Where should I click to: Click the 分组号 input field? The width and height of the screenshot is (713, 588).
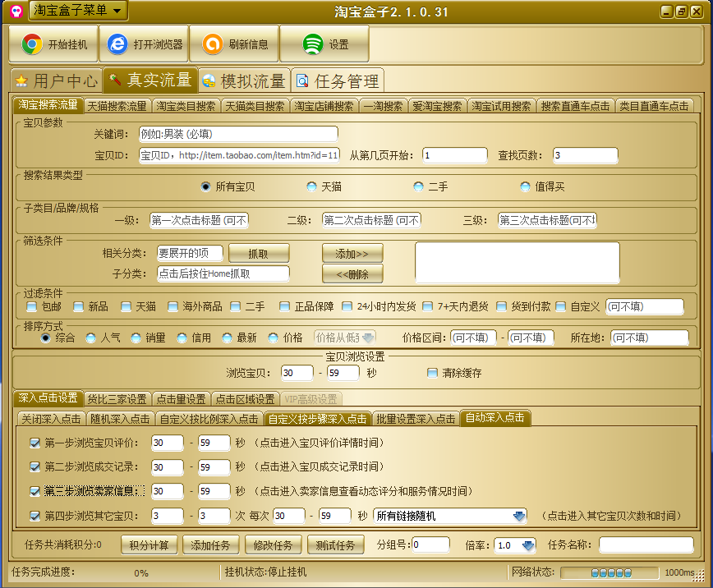pos(430,544)
